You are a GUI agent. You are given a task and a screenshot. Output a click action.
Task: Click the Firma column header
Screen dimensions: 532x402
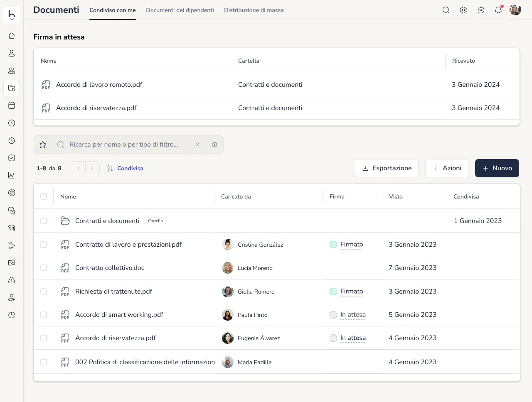coord(337,196)
